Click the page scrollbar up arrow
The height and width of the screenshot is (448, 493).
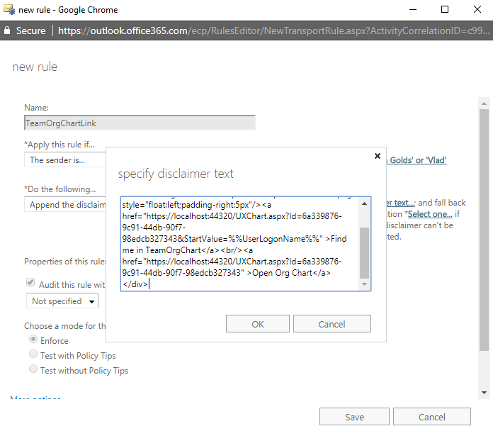click(484, 104)
